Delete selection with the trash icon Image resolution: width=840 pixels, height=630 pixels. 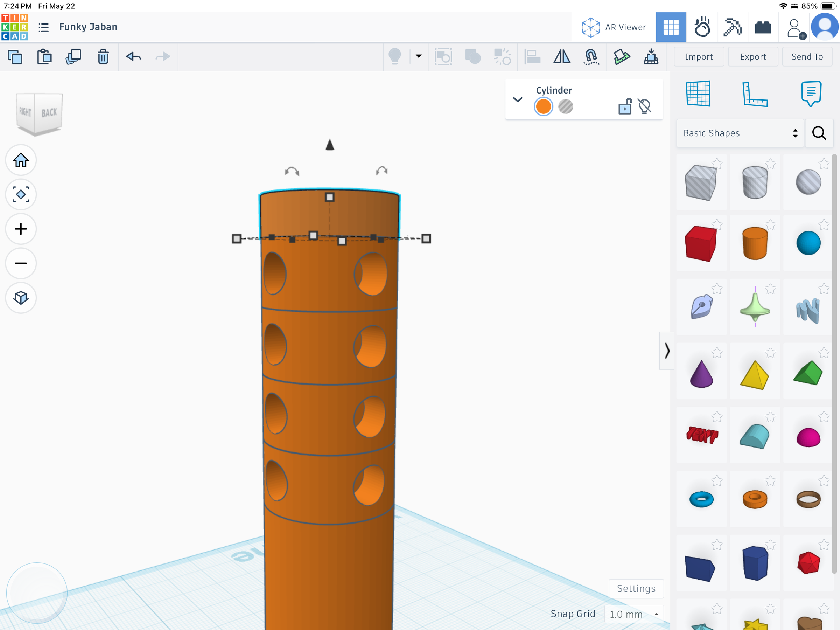coord(103,57)
